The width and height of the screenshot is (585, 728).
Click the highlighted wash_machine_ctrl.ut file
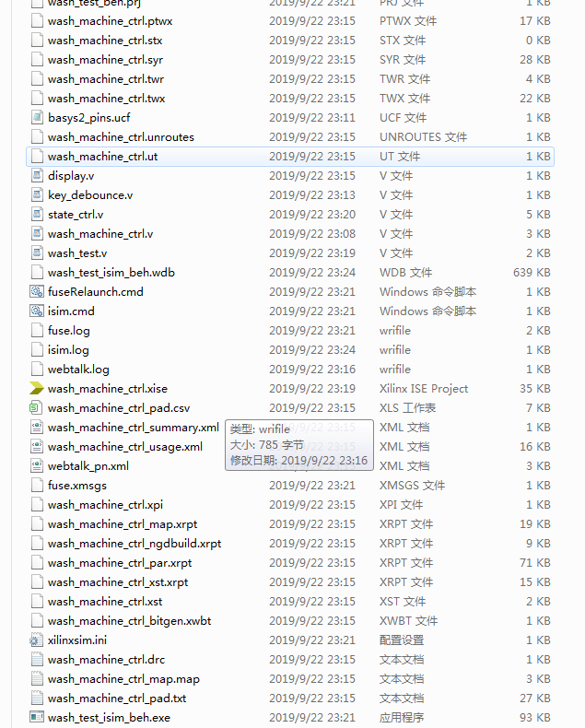pyautogui.click(x=102, y=157)
